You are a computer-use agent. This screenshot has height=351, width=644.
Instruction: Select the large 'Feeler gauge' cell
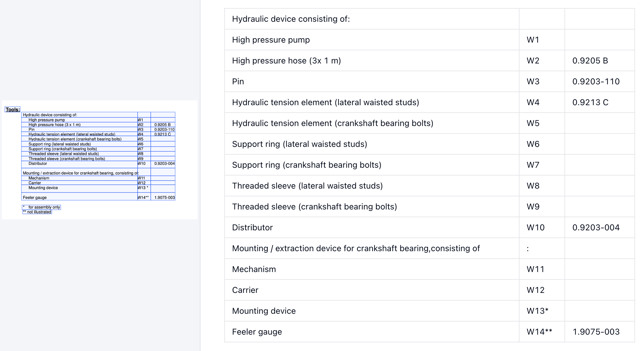click(257, 332)
